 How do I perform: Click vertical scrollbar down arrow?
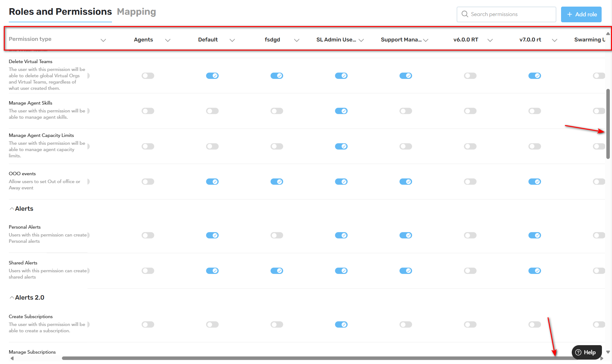click(608, 352)
